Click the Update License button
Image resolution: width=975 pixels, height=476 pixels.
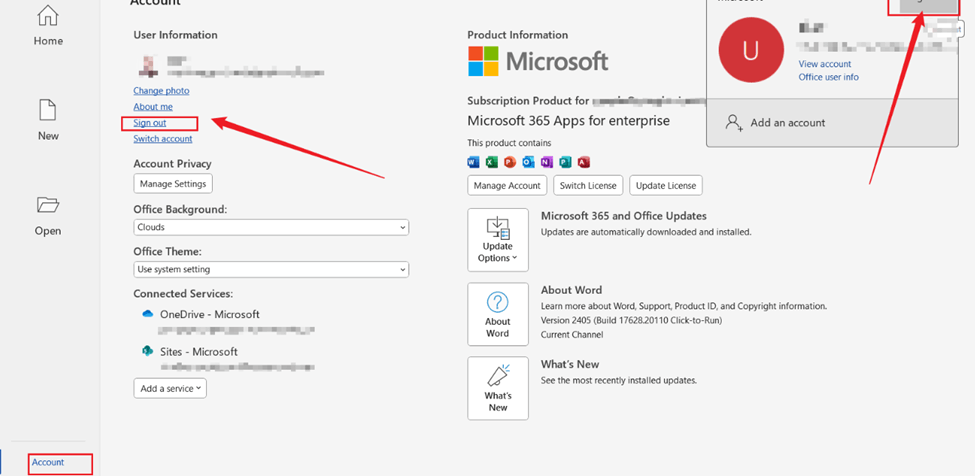(666, 185)
